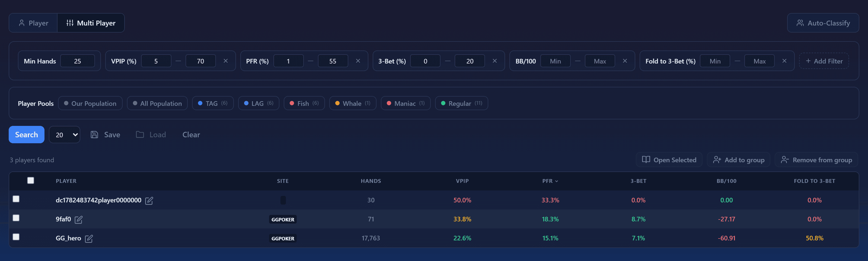868x261 pixels.
Task: Click the -60.91 BB/100 value
Action: coord(726,238)
